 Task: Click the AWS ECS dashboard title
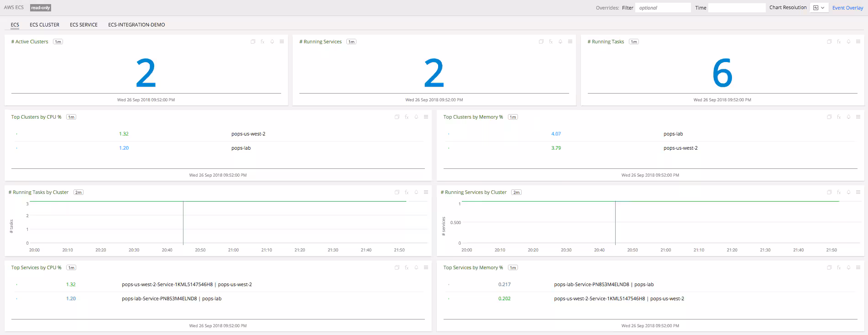pos(14,7)
